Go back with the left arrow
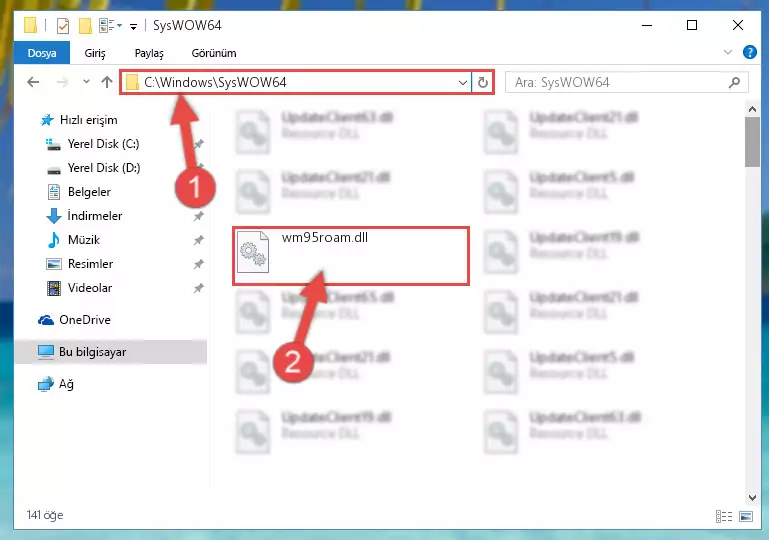769x540 pixels. 33,82
